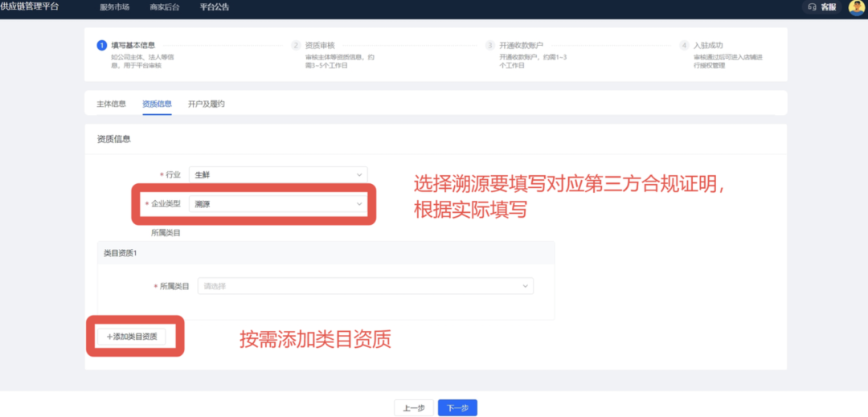The height and width of the screenshot is (417, 868).
Task: Open the 所属类目 请选择 dropdown
Action: [x=365, y=285]
